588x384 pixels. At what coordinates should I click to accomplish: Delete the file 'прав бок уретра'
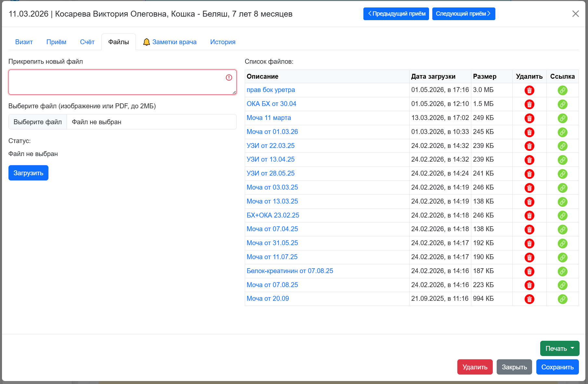click(529, 90)
